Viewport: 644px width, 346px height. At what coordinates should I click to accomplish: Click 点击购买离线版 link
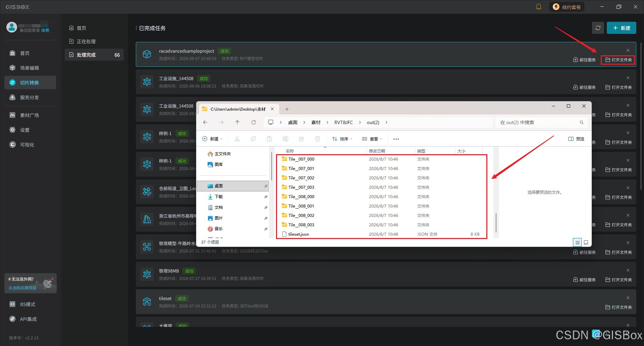(x=22, y=288)
